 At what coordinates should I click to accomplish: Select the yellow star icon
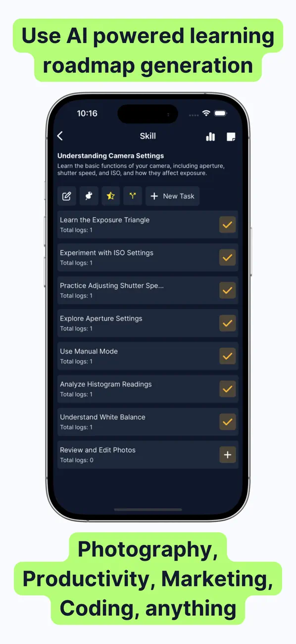110,196
